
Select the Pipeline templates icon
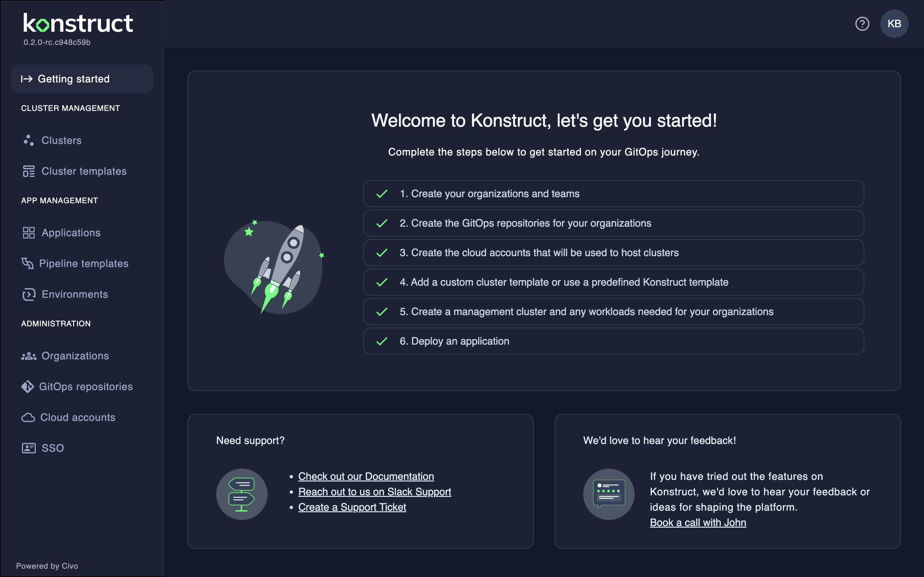28,263
